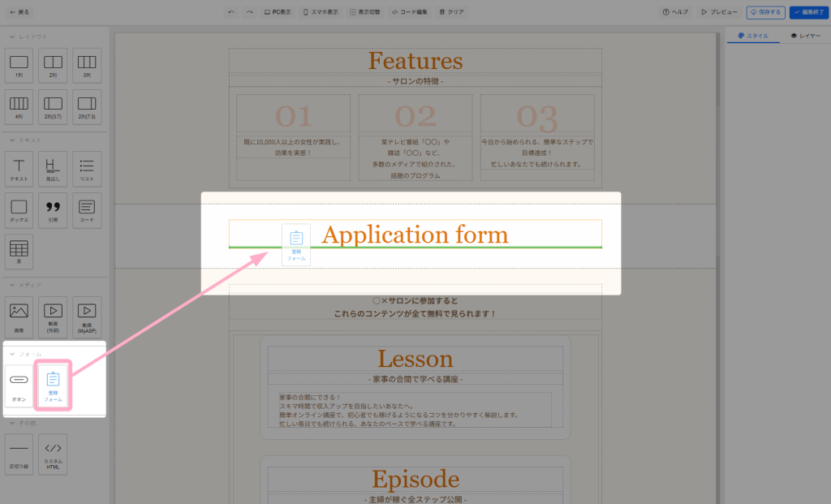
Task: Open the スタイル tab
Action: 753,36
